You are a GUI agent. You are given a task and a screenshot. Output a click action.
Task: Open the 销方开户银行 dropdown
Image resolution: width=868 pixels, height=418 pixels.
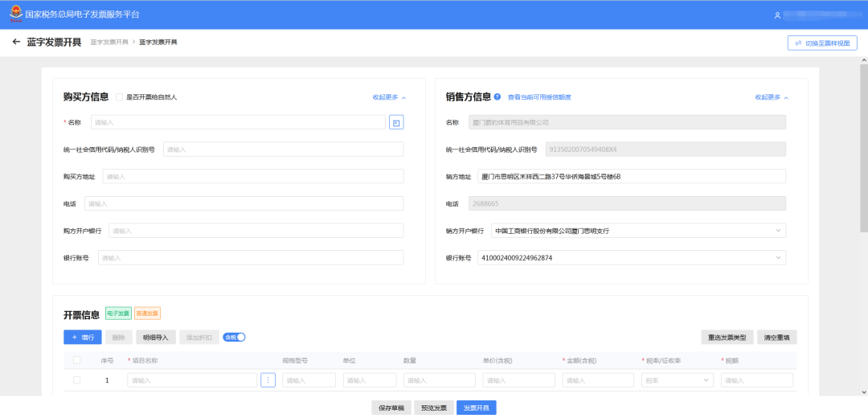638,231
